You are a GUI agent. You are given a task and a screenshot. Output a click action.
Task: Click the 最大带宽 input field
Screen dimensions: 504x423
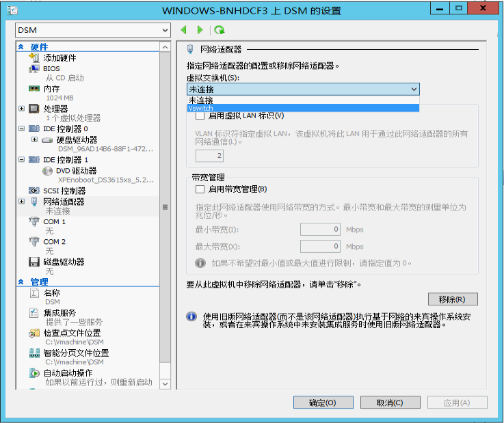[320, 246]
